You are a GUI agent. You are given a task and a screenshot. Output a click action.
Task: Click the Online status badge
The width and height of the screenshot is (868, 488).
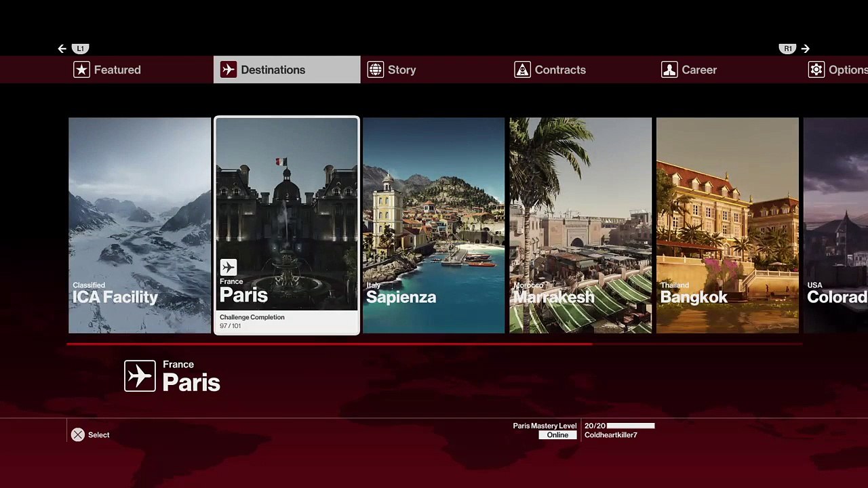pos(557,435)
